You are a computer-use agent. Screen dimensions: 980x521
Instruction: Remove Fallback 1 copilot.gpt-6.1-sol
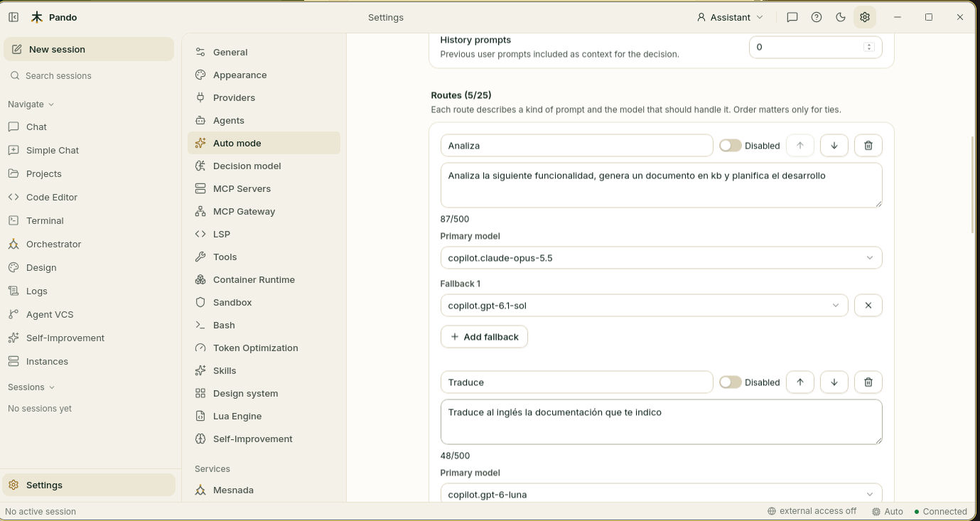[868, 306]
